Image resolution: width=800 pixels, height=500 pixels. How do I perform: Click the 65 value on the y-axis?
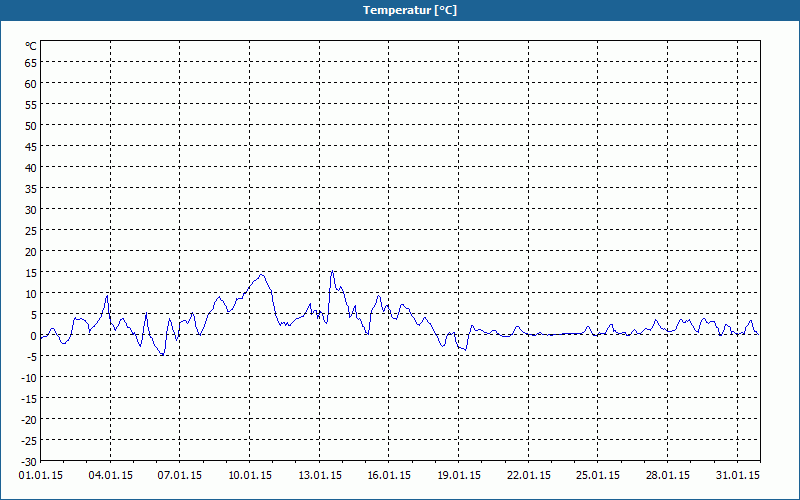click(x=31, y=63)
